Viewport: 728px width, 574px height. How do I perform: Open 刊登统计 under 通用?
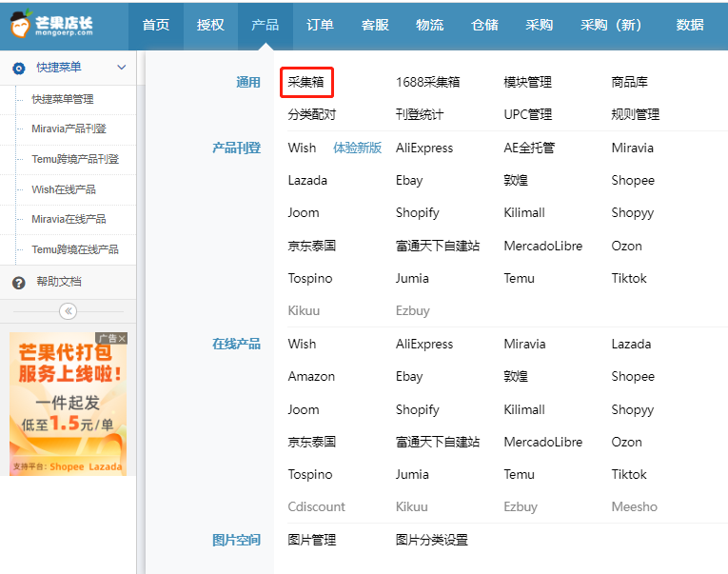pos(420,114)
